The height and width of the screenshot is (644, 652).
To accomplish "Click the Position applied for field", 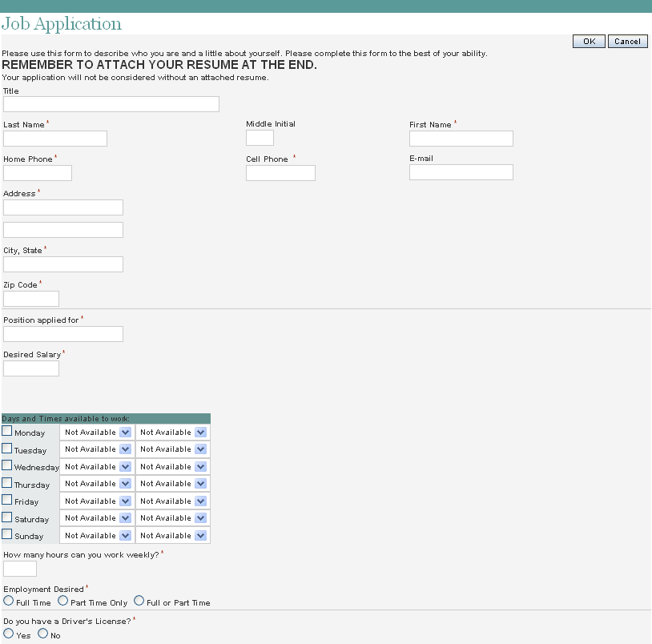I will [63, 334].
